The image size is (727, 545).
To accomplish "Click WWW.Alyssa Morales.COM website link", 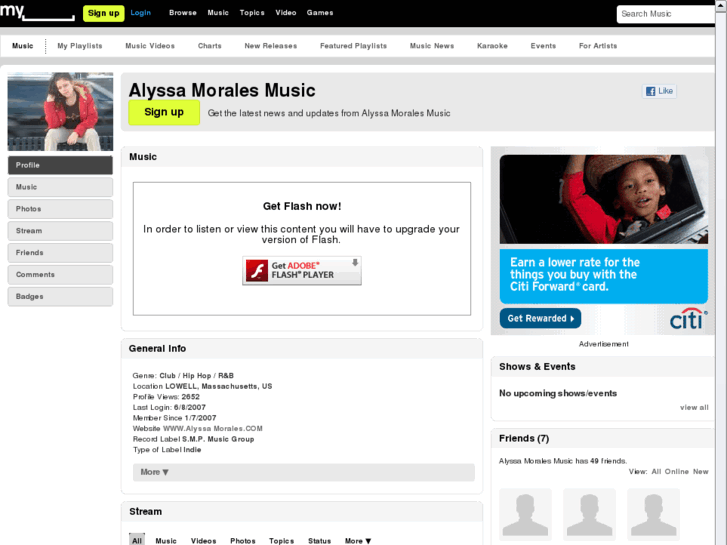I will [x=213, y=429].
